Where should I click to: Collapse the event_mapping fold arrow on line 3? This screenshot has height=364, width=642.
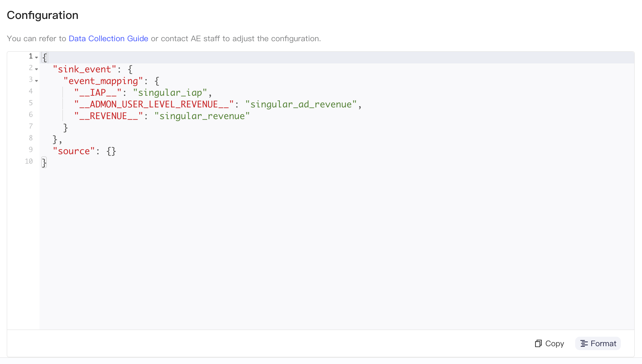click(36, 81)
